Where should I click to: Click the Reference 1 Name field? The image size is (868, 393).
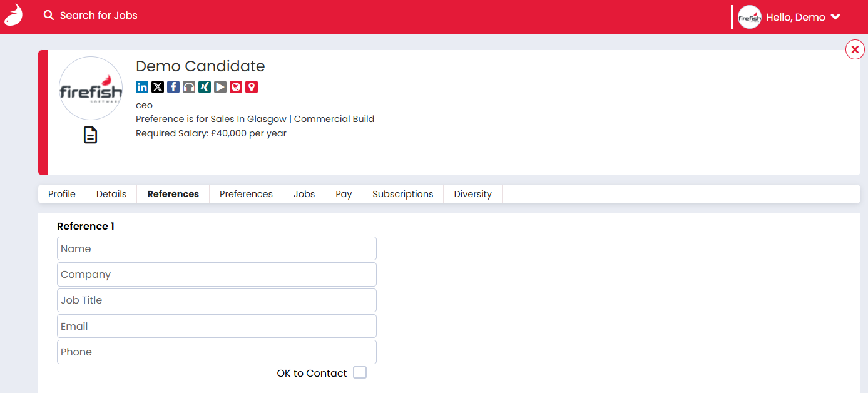217,248
